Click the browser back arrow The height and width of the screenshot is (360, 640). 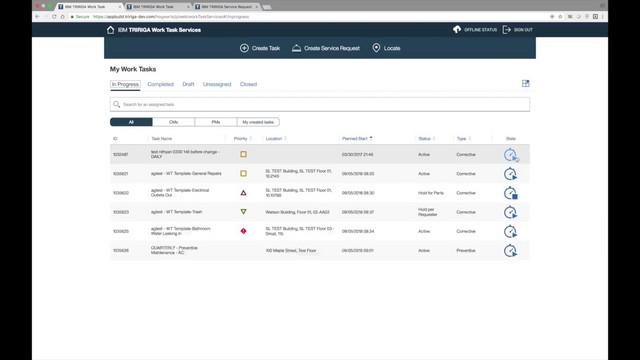tap(38, 17)
